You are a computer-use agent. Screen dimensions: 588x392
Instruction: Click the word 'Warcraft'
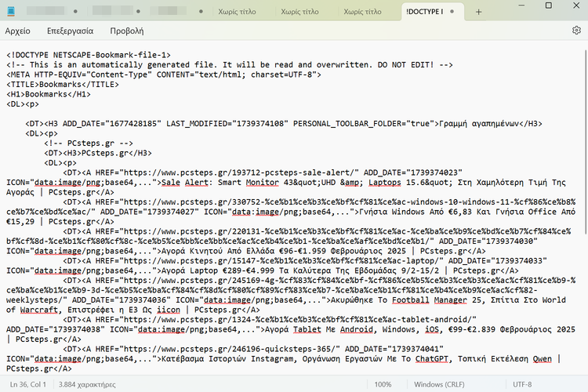(x=39, y=310)
